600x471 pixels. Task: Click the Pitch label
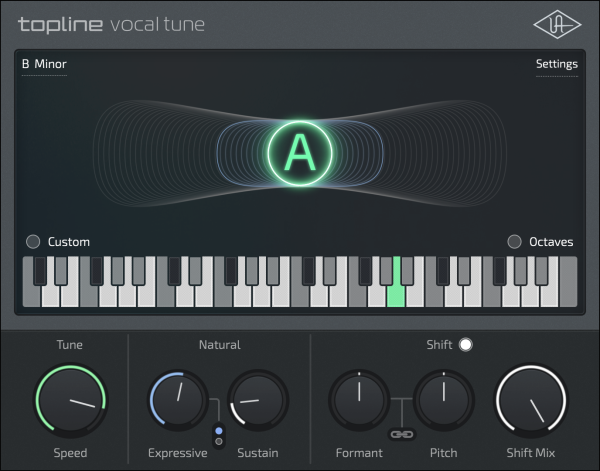point(443,453)
